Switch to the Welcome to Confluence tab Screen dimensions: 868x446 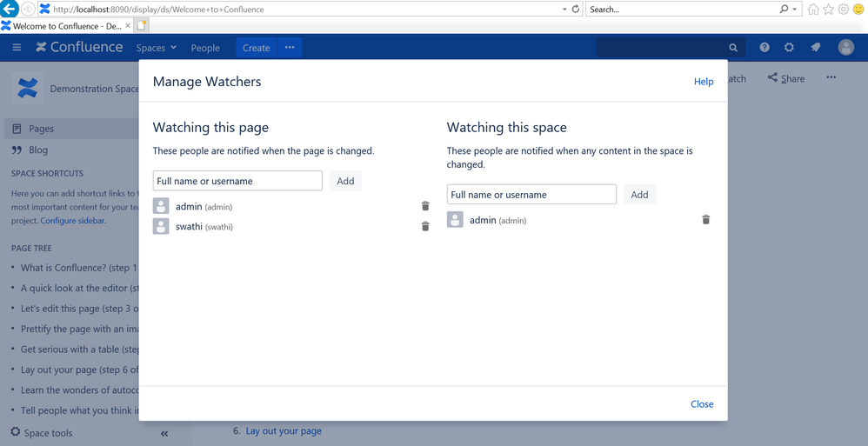click(x=66, y=25)
